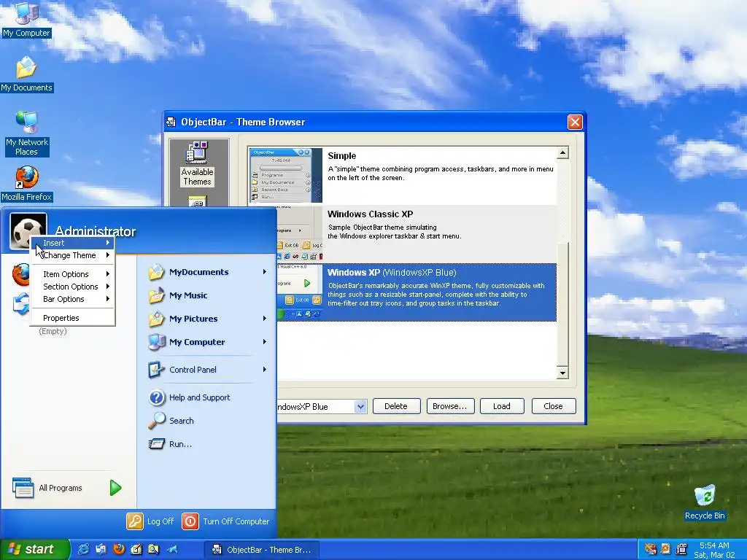Click the Log Off key icon

135,521
